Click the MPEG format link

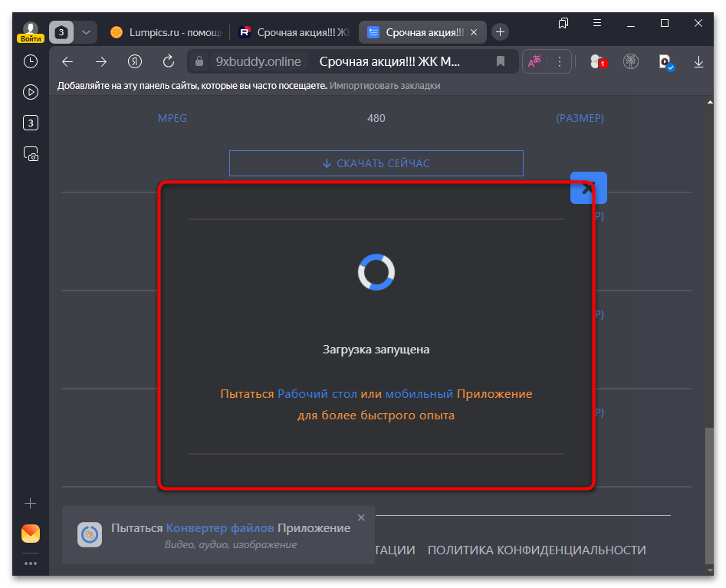172,118
